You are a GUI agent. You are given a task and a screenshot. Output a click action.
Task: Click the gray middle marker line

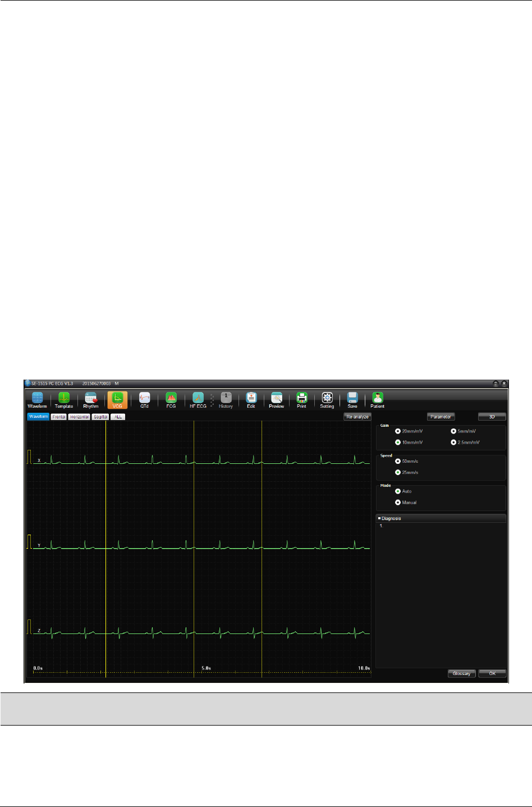(x=194, y=549)
